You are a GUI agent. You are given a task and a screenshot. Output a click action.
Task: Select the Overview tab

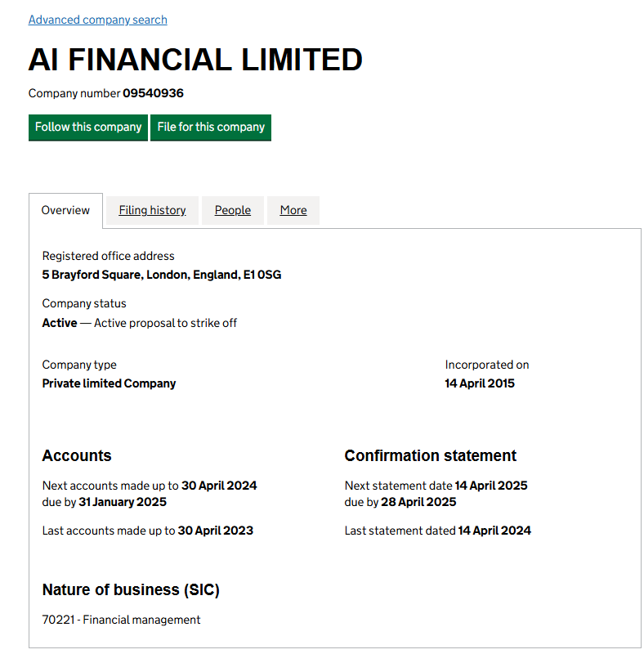[x=65, y=211]
